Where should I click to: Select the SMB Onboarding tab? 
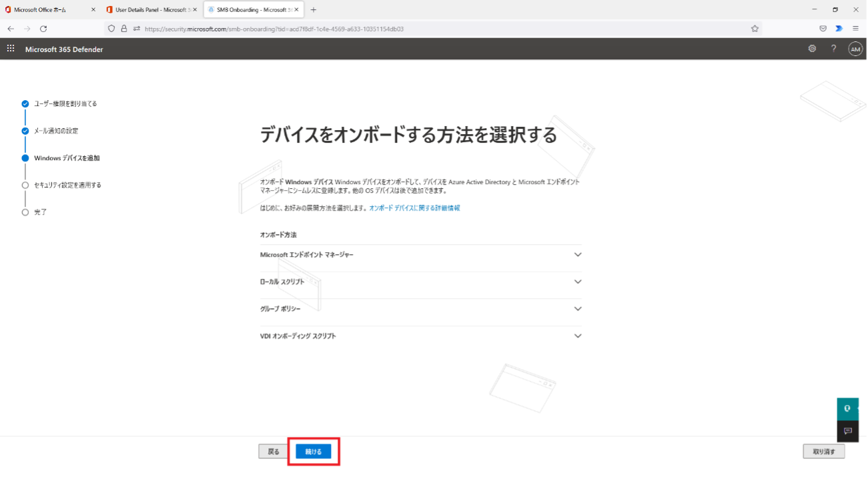[x=254, y=10]
